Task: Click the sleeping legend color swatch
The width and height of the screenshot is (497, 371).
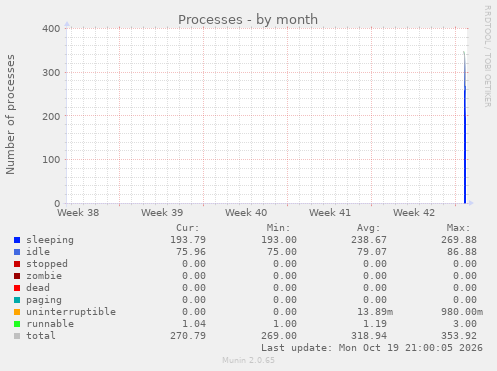Action: [17, 240]
